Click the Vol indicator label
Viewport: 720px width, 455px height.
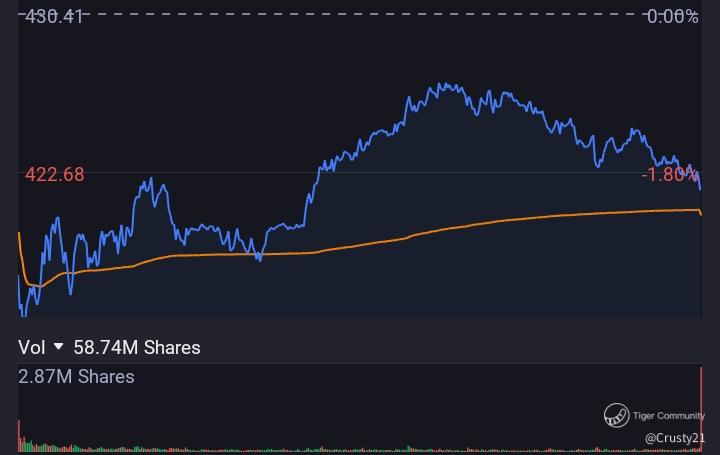pos(31,347)
